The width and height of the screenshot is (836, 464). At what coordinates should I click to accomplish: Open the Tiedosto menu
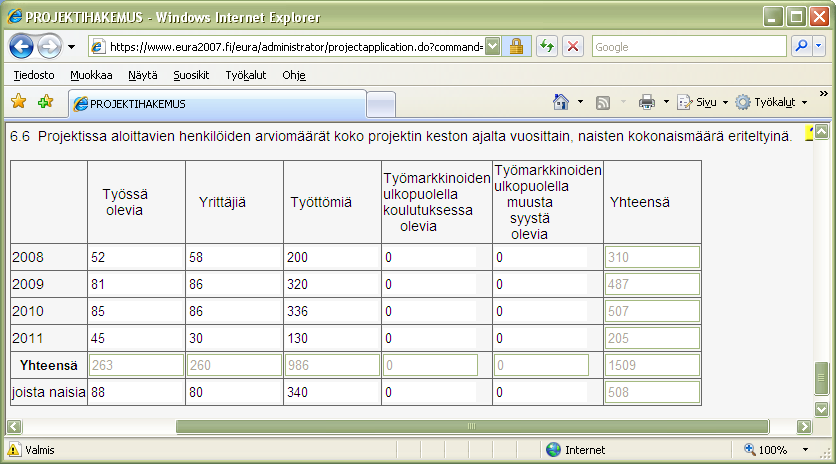click(34, 75)
